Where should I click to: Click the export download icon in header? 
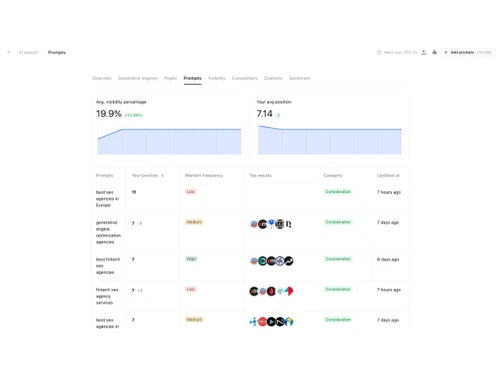tap(424, 52)
